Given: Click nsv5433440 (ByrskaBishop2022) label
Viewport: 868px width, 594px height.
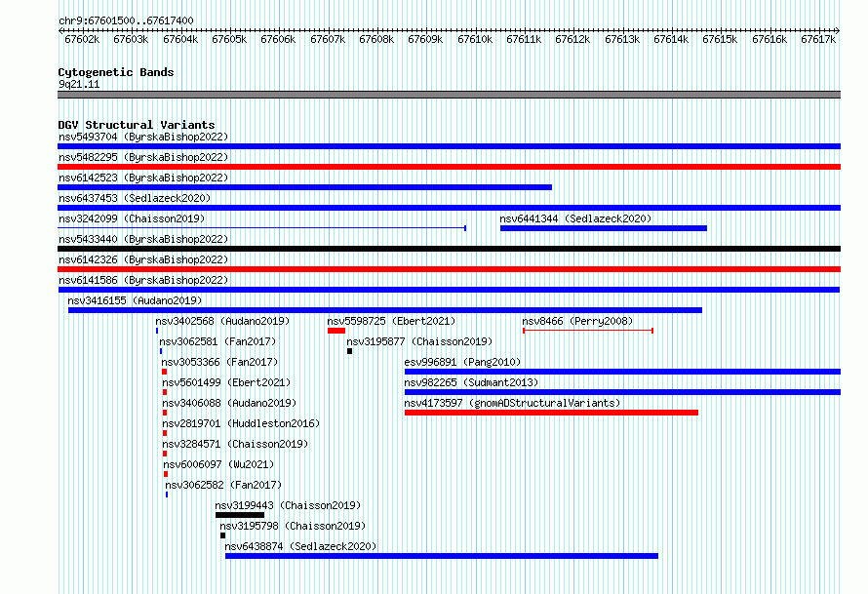Looking at the screenshot, I should pos(143,239).
